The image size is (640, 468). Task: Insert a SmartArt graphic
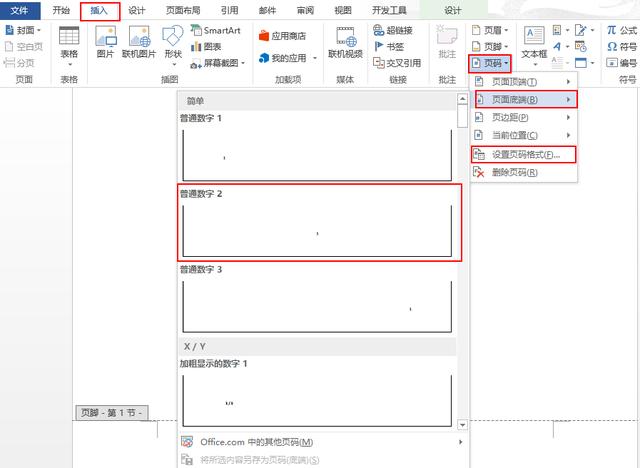(216, 30)
